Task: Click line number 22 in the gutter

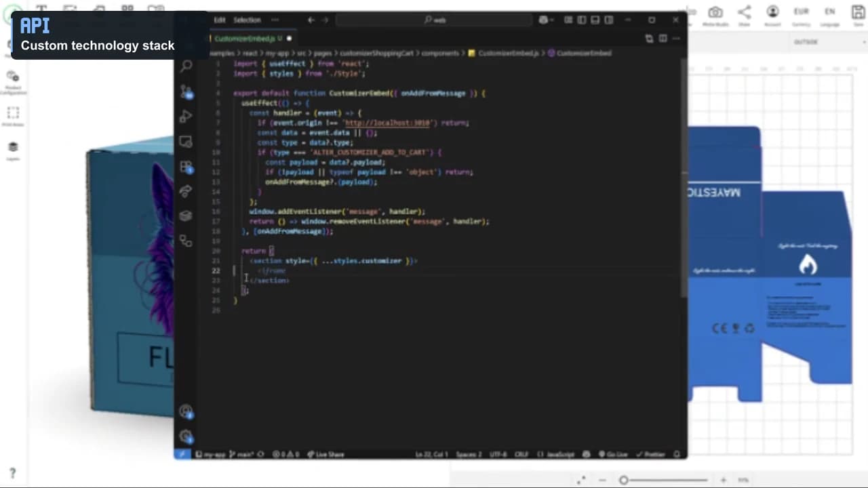Action: point(216,270)
